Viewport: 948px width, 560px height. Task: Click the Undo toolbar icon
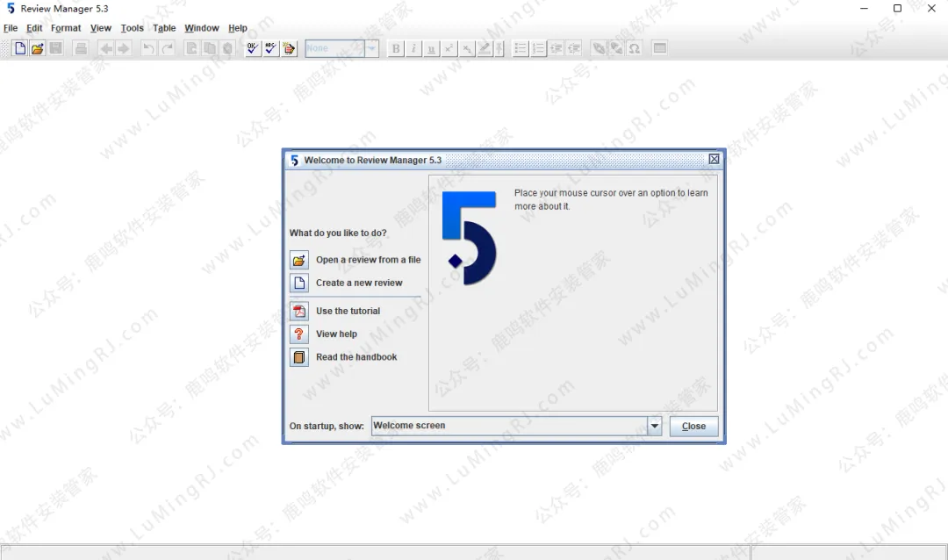click(x=148, y=48)
